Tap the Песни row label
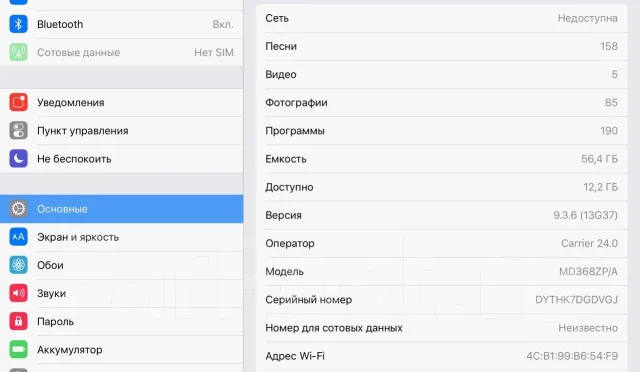This screenshot has height=372, width=640. [x=281, y=47]
